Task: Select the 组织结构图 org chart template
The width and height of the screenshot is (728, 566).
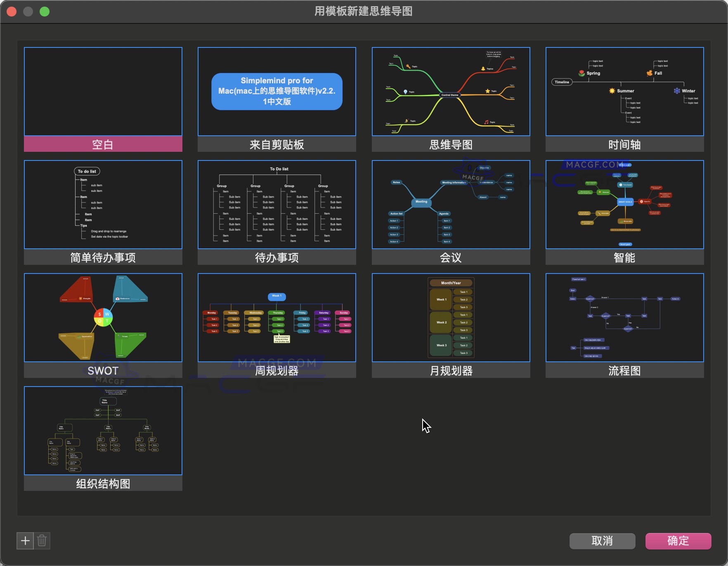Action: (103, 431)
